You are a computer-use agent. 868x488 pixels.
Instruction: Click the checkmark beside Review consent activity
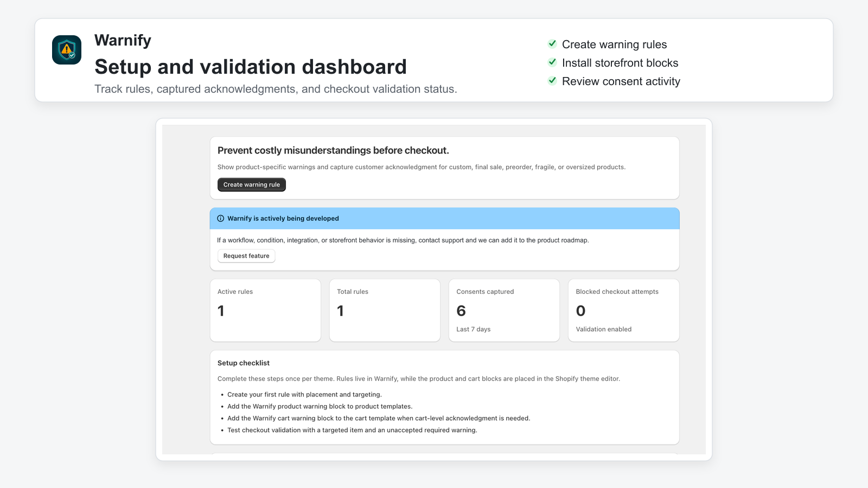coord(552,81)
